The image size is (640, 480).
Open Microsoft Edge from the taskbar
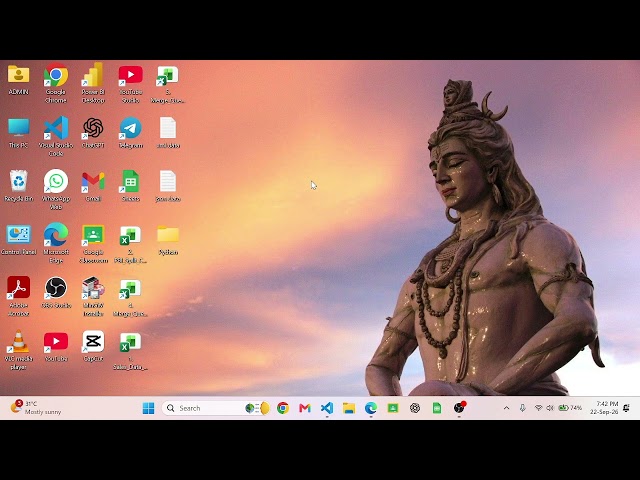coord(371,408)
